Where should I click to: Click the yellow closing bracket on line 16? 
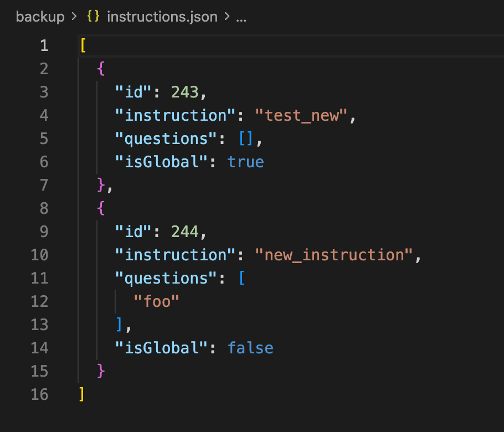pyautogui.click(x=82, y=394)
